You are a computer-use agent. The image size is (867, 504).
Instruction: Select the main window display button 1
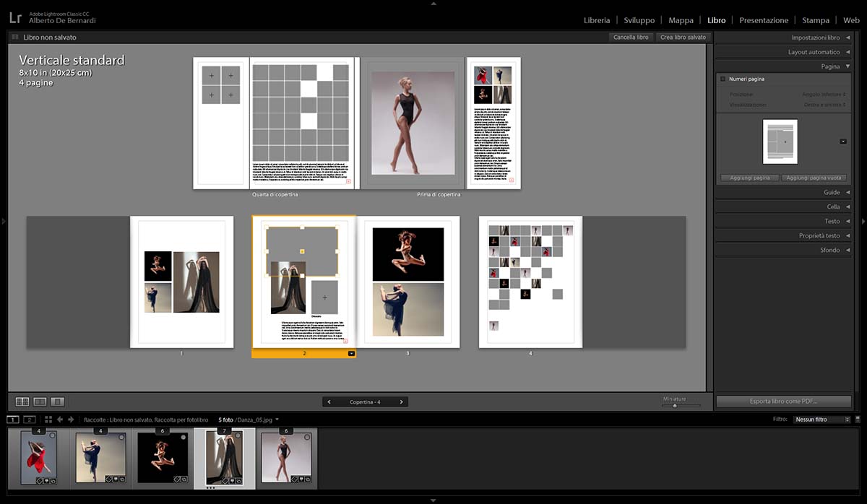coord(14,419)
